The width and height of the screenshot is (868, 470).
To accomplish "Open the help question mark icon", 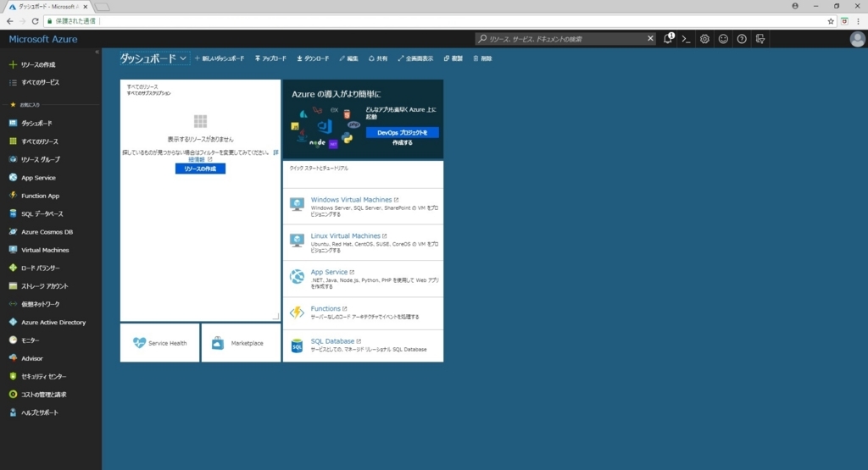I will [x=741, y=39].
